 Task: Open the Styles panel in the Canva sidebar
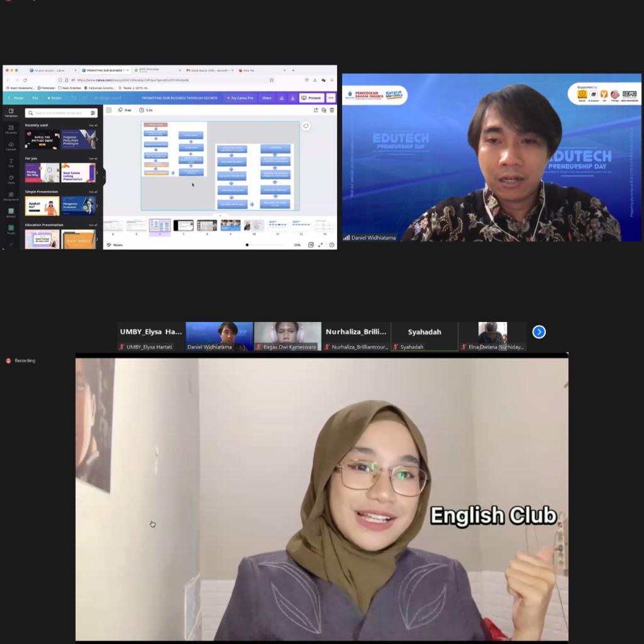coord(11,179)
